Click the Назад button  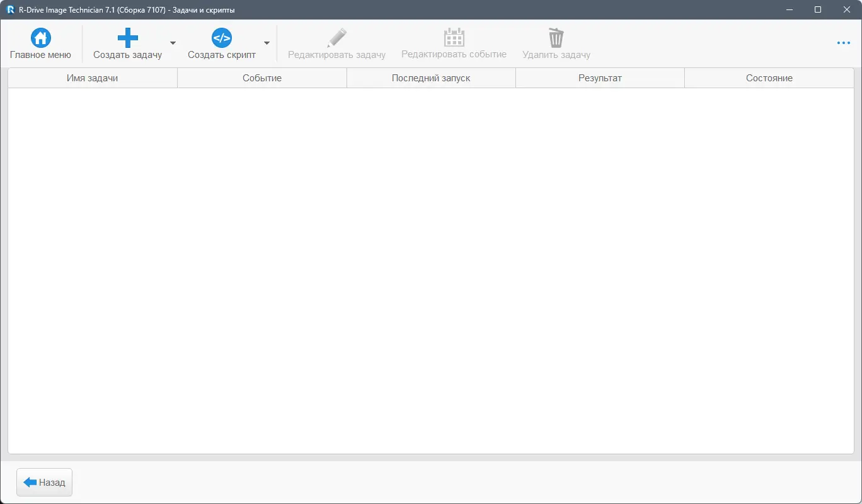(44, 482)
